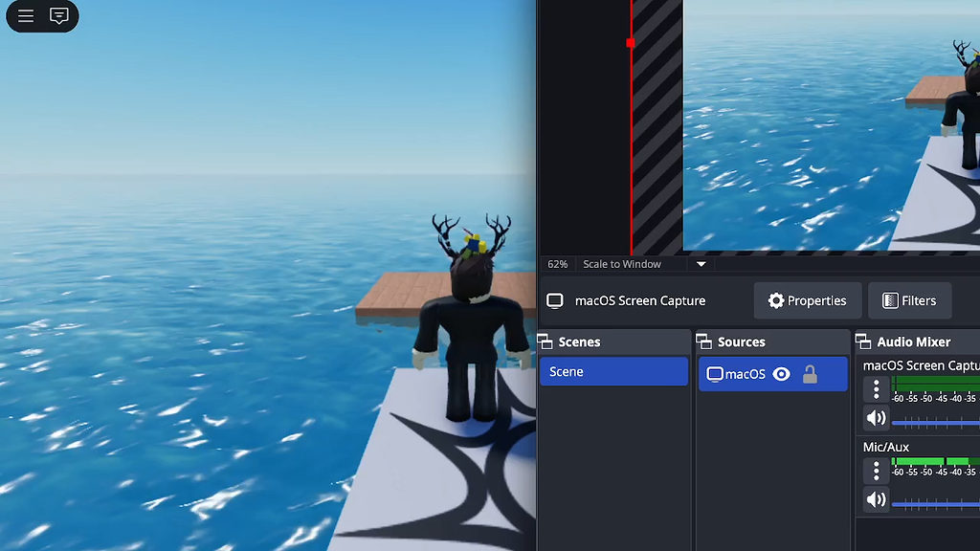
Task: Click the screen capture source icon beside the macOS Screen Capture title
Action: pos(554,300)
